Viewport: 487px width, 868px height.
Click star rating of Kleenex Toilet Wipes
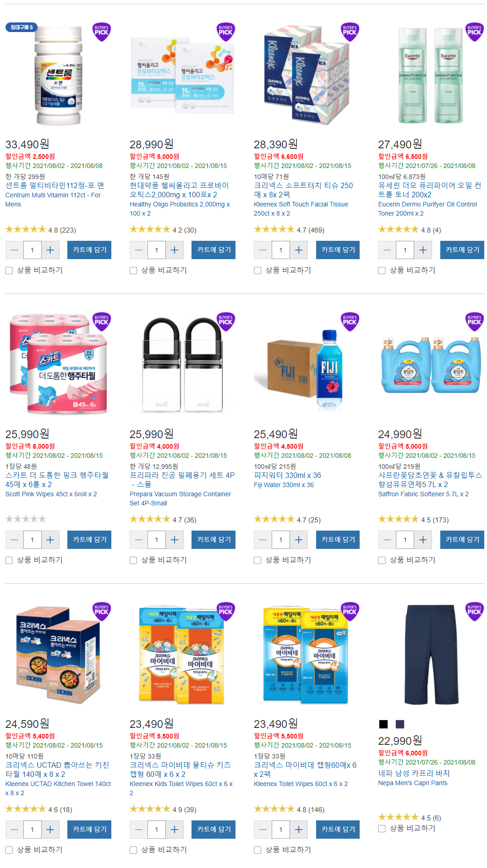click(274, 809)
